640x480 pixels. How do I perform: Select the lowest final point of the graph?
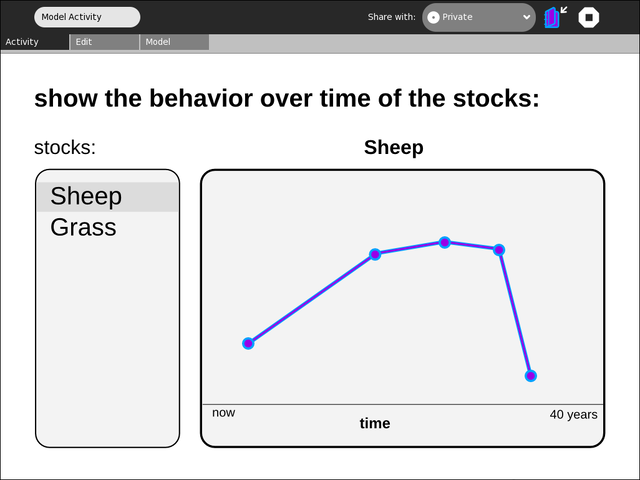pyautogui.click(x=530, y=376)
